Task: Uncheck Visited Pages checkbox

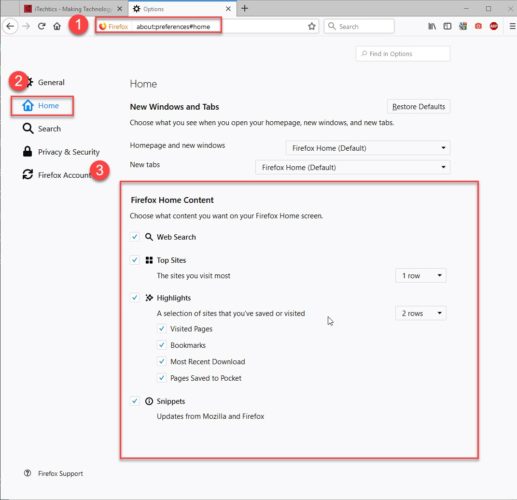Action: click(162, 329)
